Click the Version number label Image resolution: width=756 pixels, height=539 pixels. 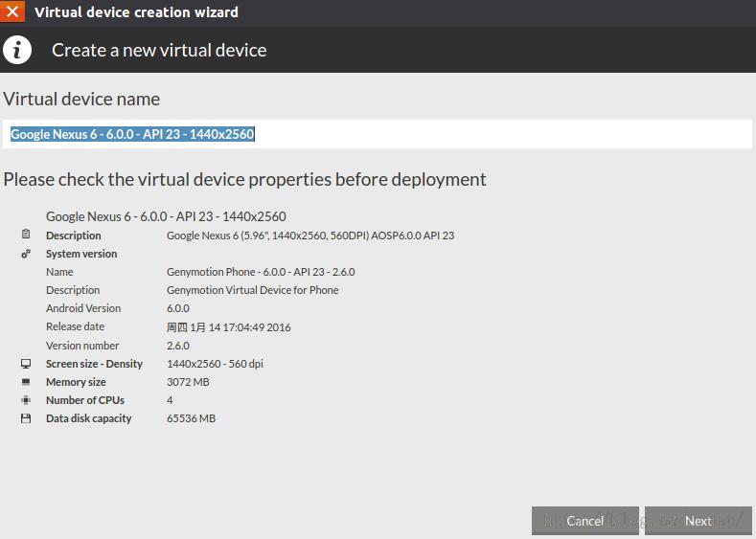point(82,346)
